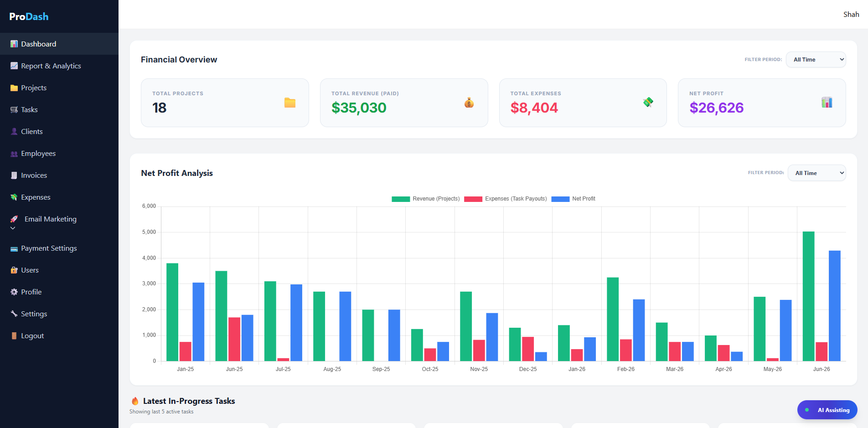Go to Expenses in the sidebar
This screenshot has height=428, width=868.
point(59,197)
